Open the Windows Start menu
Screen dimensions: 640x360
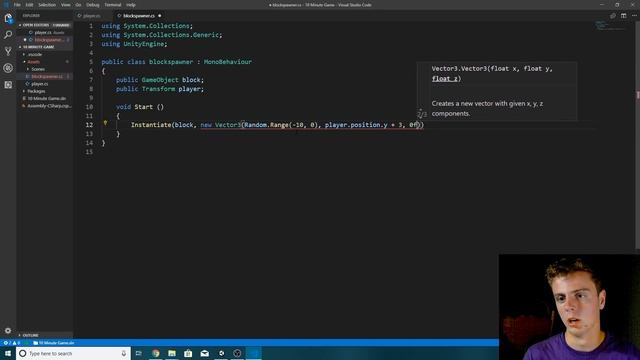coord(8,353)
